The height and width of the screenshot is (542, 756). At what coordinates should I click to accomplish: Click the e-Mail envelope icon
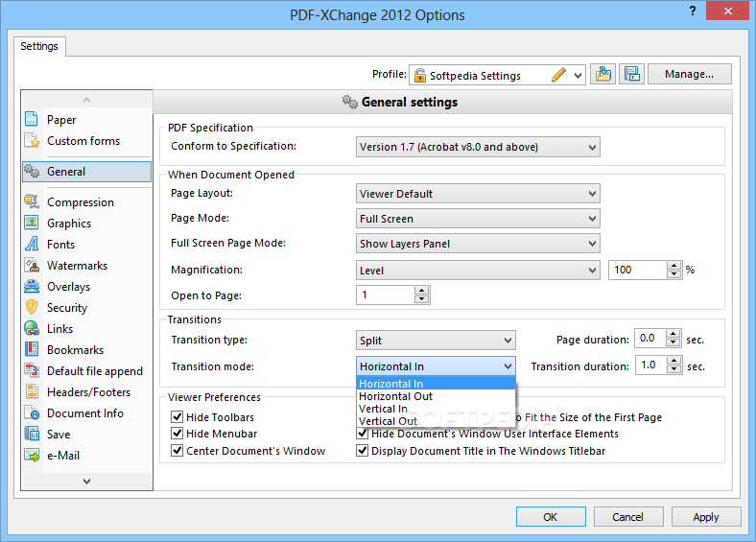pyautogui.click(x=32, y=455)
